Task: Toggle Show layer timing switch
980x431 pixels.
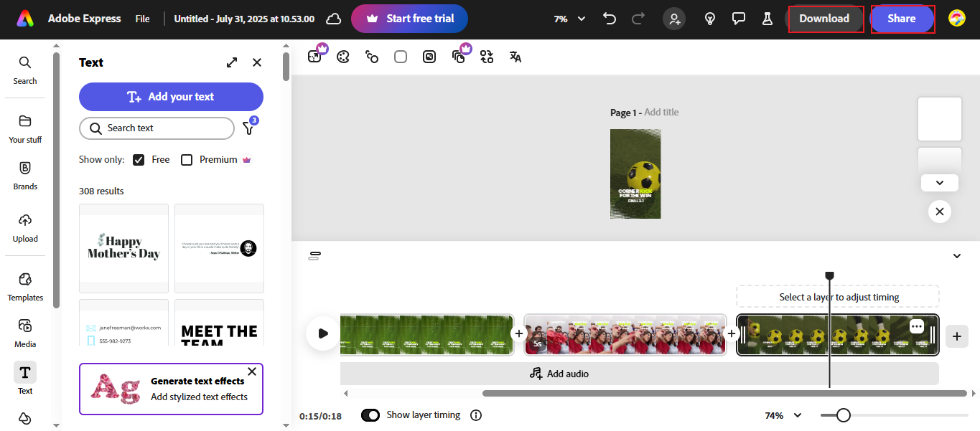Action: 370,415
